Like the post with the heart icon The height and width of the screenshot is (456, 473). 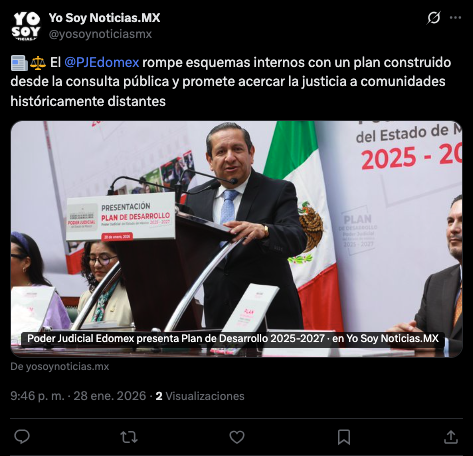pos(237,437)
